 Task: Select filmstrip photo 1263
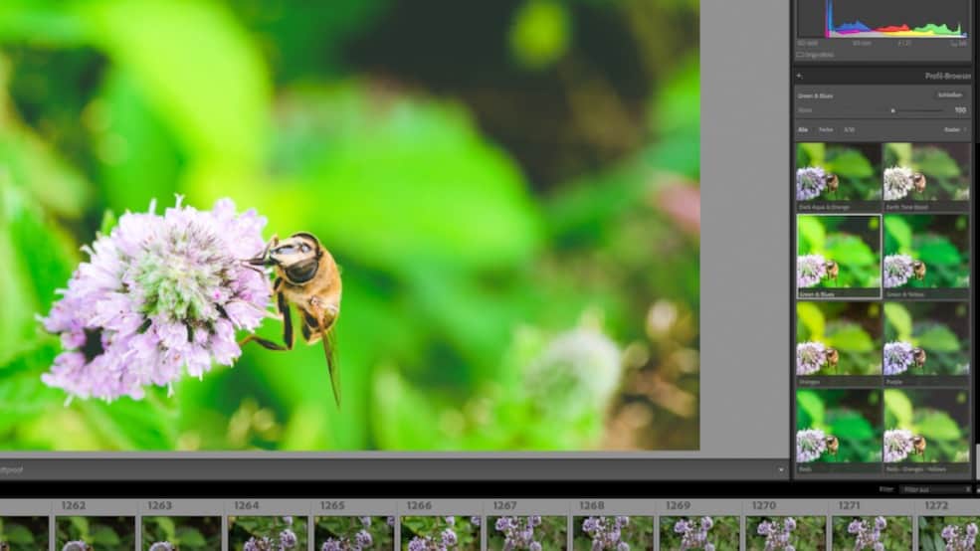click(181, 533)
